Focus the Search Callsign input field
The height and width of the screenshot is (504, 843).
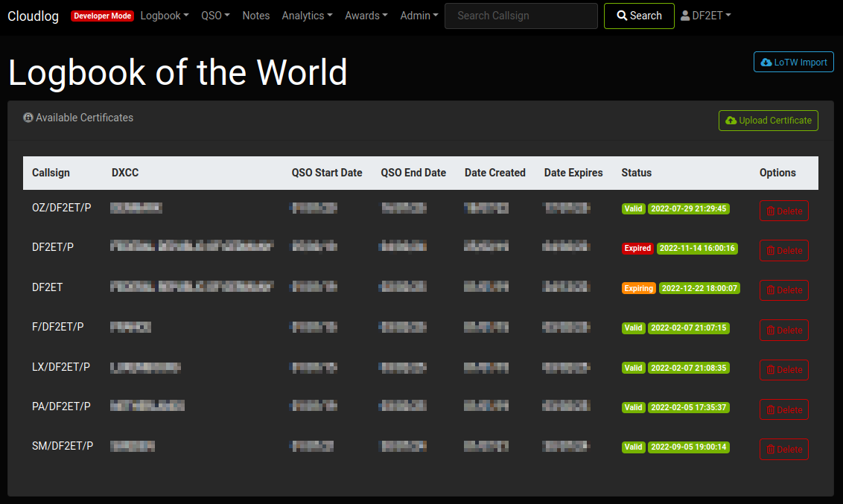521,16
